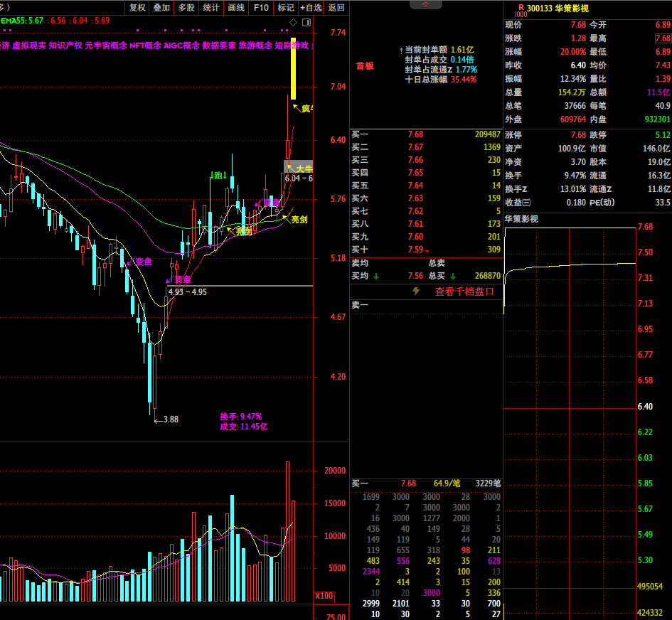Click the green down arrow next to 总买

[452, 277]
